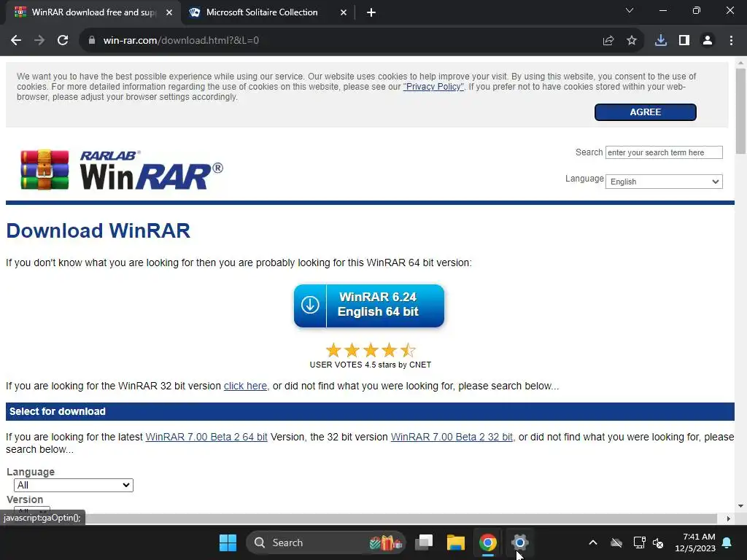Toggle the Chrome side panel icon

click(684, 41)
